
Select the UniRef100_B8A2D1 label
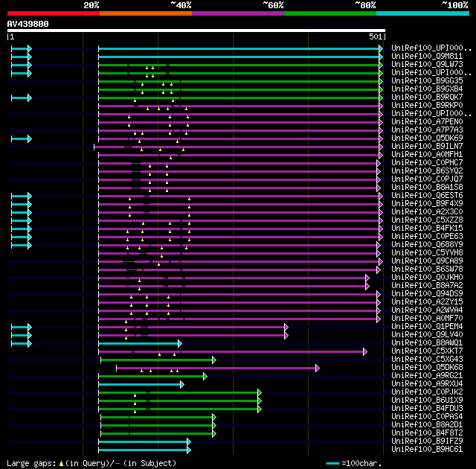pyautogui.click(x=427, y=425)
